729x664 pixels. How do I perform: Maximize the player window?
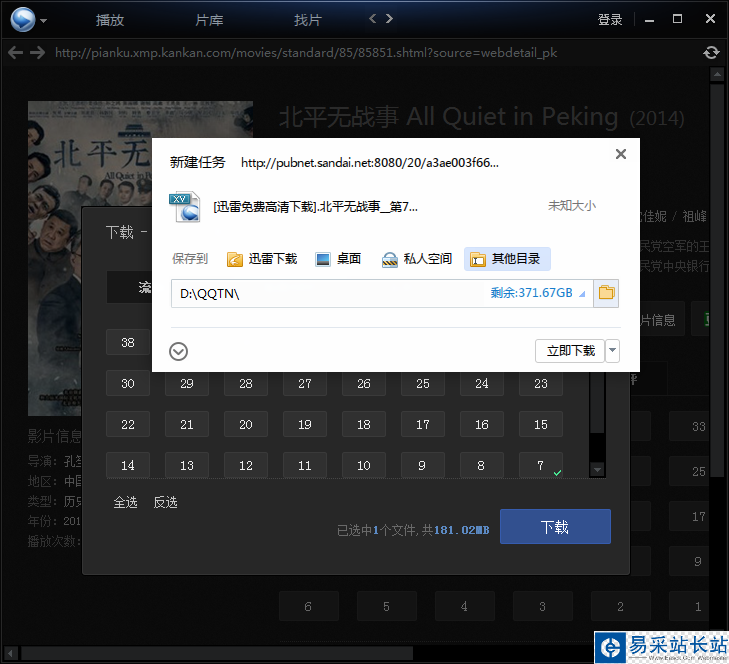tap(677, 19)
